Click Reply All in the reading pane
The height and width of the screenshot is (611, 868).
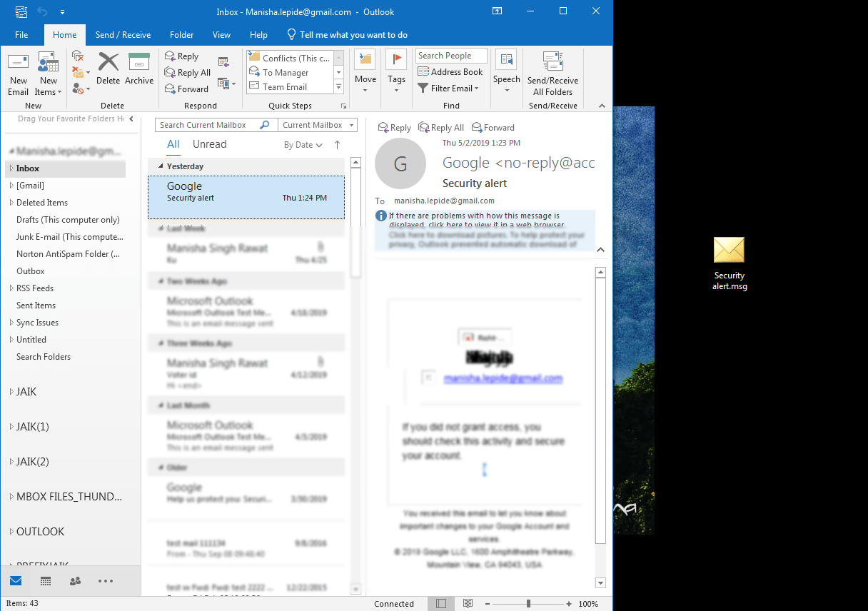[x=442, y=128]
